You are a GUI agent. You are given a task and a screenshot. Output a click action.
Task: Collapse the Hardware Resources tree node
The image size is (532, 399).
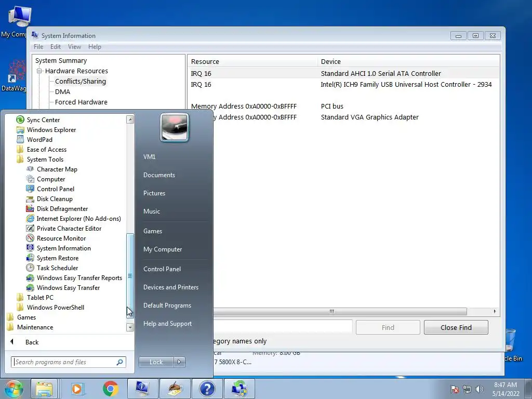click(39, 71)
